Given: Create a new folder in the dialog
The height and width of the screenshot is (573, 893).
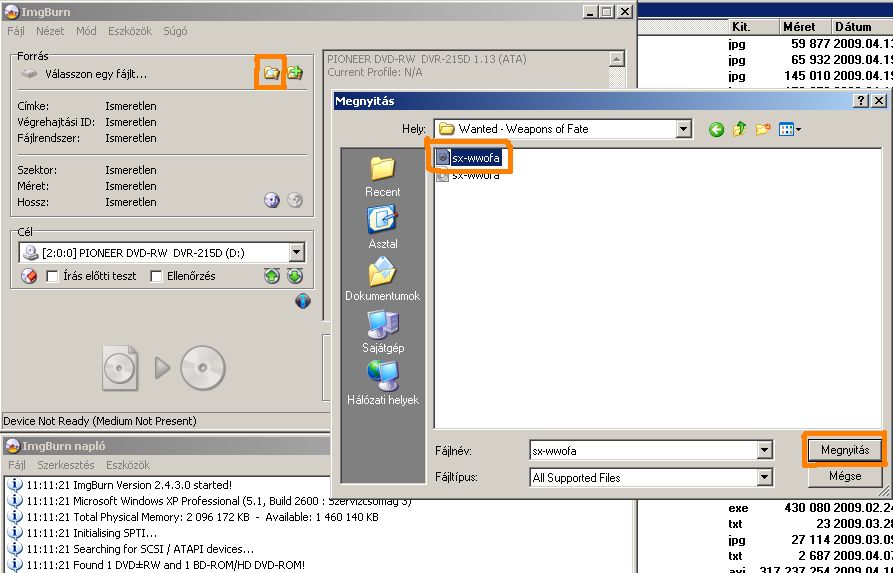Looking at the screenshot, I should tap(763, 129).
